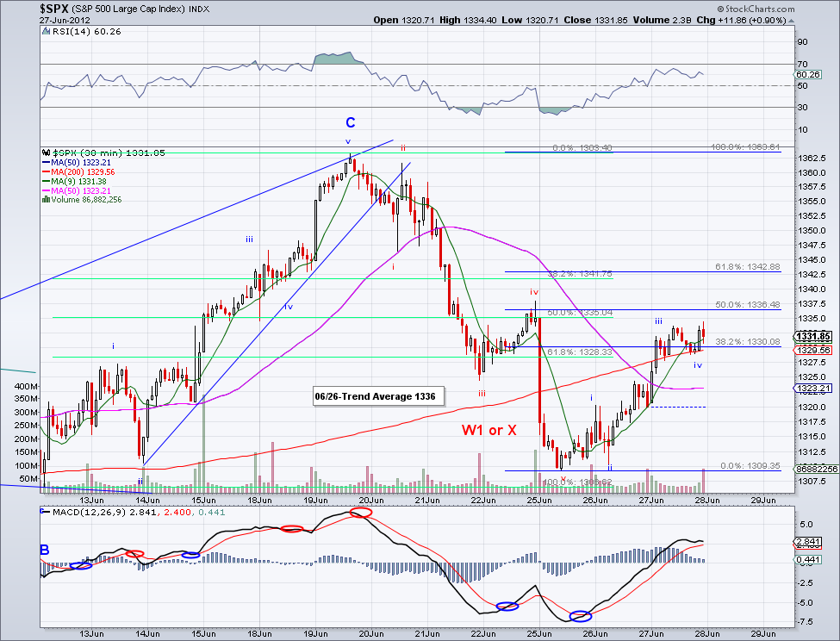
Task: Click the 27-Jun-2012 chart date
Action: pos(65,21)
